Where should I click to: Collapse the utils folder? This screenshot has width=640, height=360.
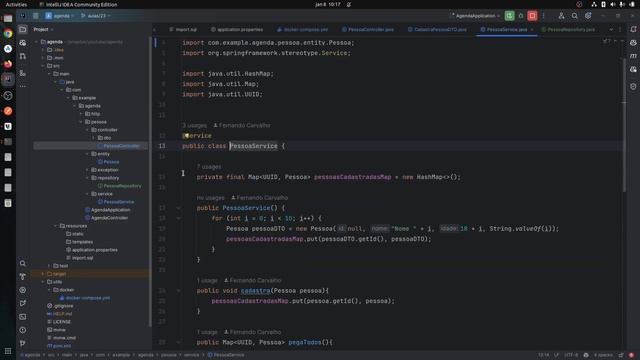[43, 282]
